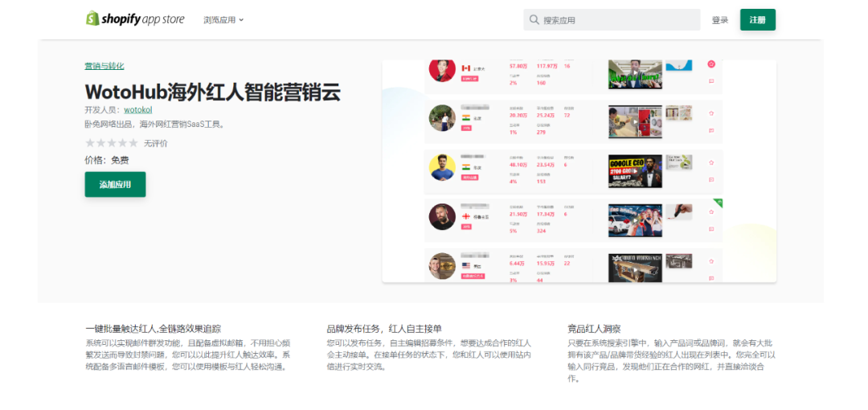
Task: Click favorite star icon in 21.50万 row
Action: point(711,211)
